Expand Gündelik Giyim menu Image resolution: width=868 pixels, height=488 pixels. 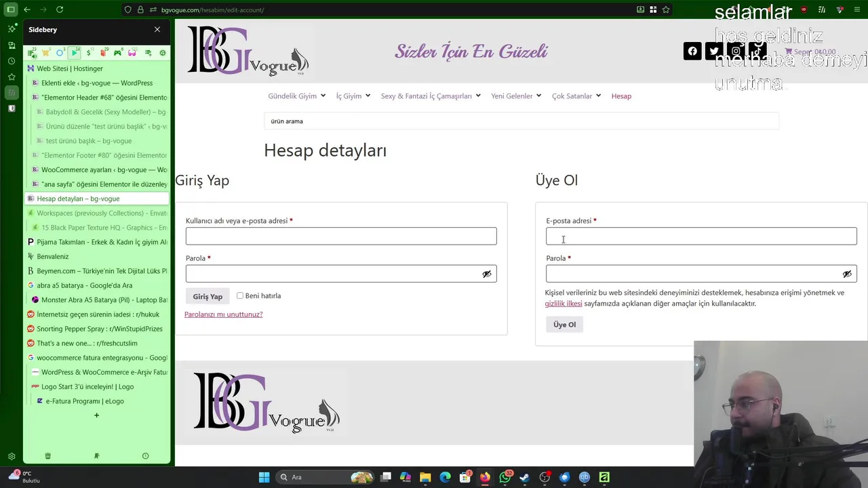(x=296, y=96)
